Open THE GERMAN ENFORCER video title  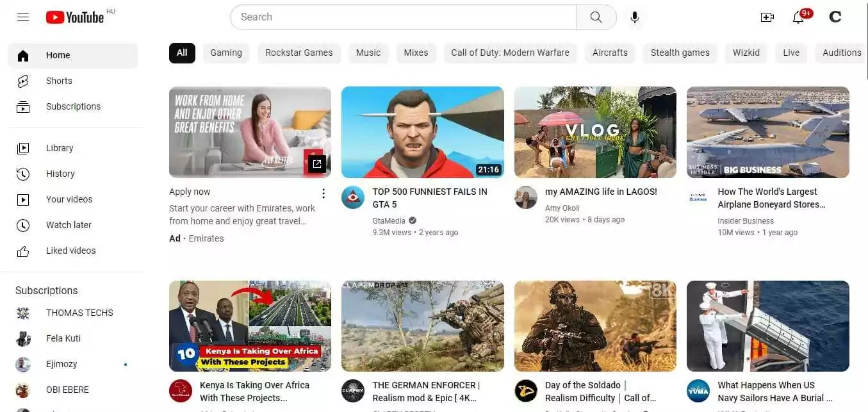pos(426,391)
